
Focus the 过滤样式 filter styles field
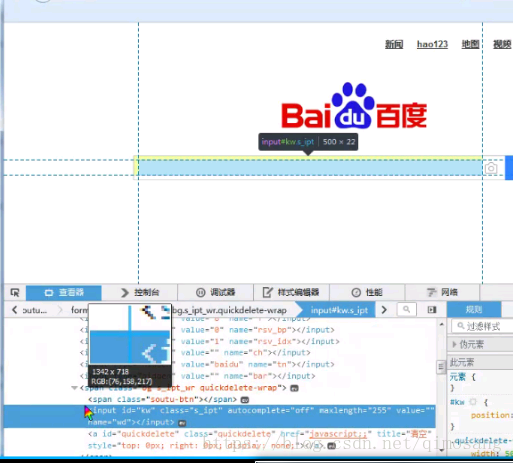482,326
